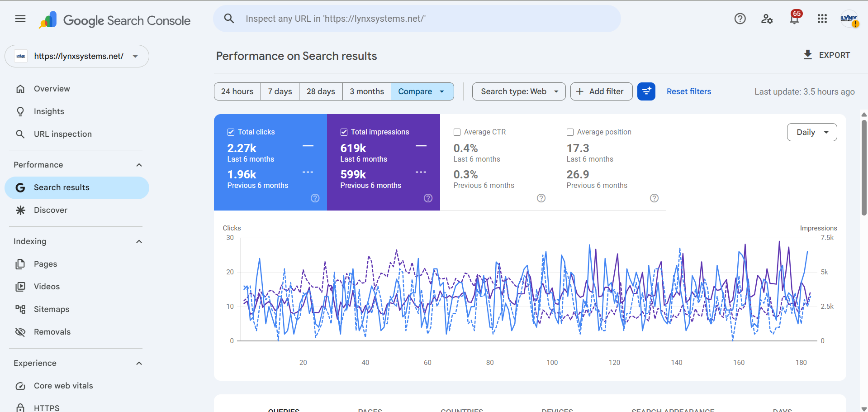Open Total impressions help question icon
Image resolution: width=868 pixels, height=412 pixels.
coord(428,198)
